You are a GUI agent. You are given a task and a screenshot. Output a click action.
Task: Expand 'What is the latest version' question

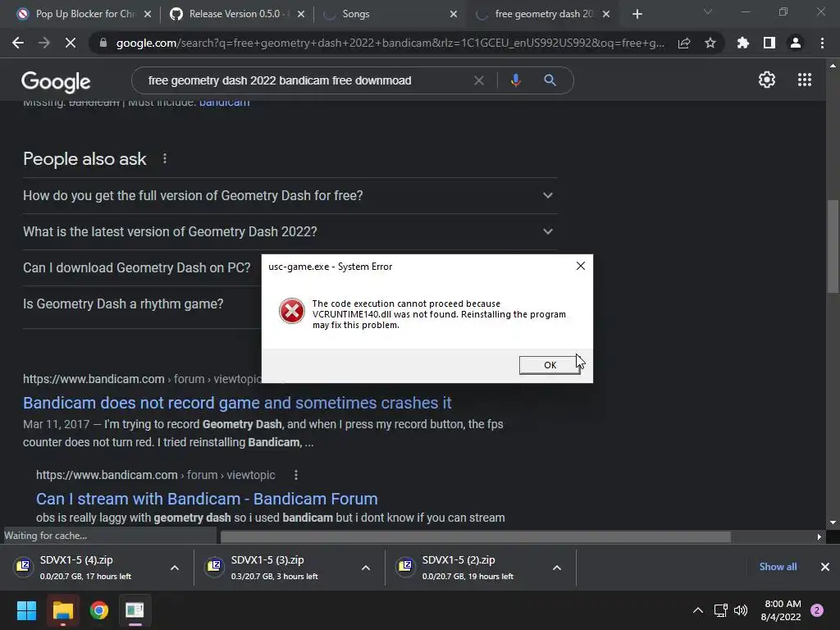[x=290, y=231]
